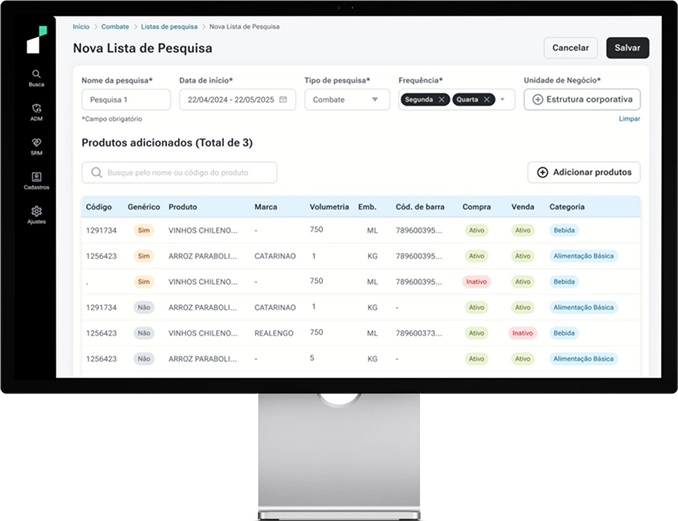Viewport: 678px width, 521px height.
Task: Navigate to Listas de pesquisa breadcrumb
Action: pos(167,27)
